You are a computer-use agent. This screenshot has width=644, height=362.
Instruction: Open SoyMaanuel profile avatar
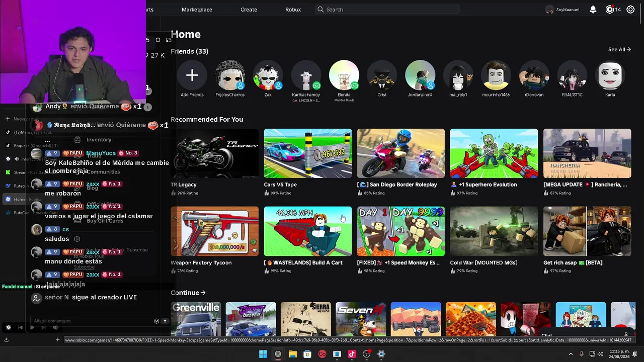coord(549,10)
